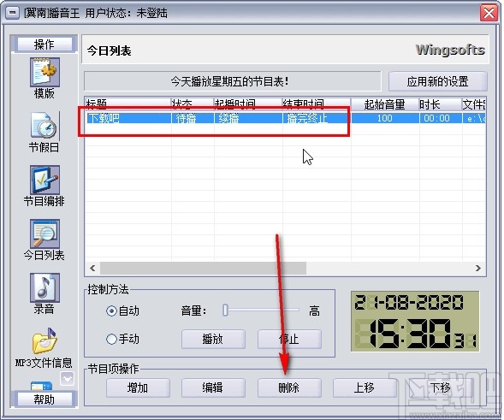Select the 自动 radio button
504x420 pixels.
point(111,311)
